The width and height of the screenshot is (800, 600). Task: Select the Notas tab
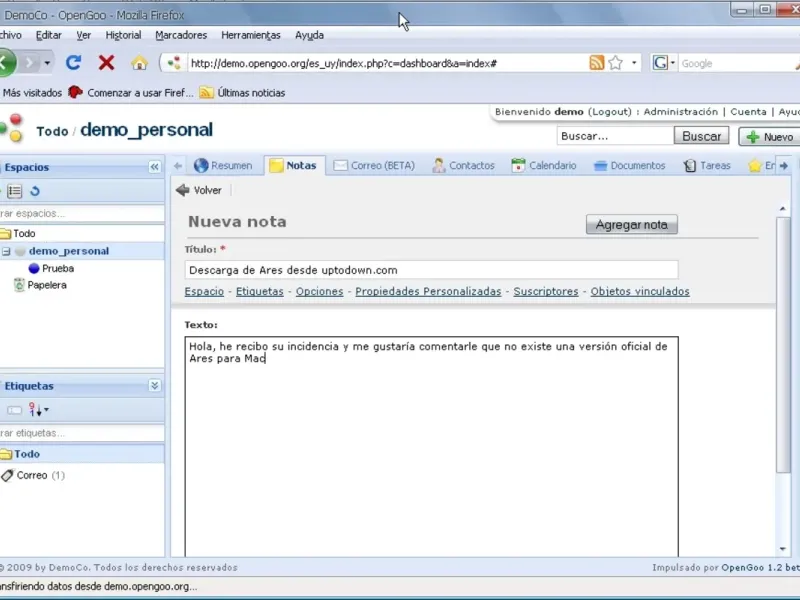click(x=293, y=165)
